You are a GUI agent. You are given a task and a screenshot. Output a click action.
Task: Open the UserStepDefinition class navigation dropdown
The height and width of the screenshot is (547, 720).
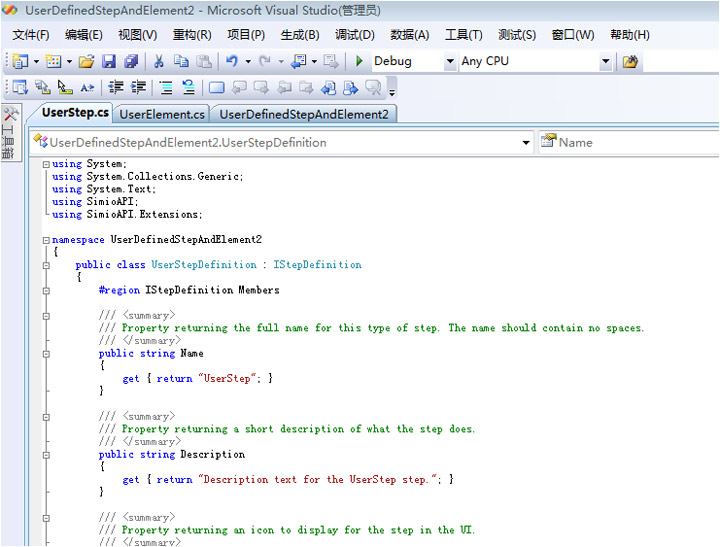[526, 143]
